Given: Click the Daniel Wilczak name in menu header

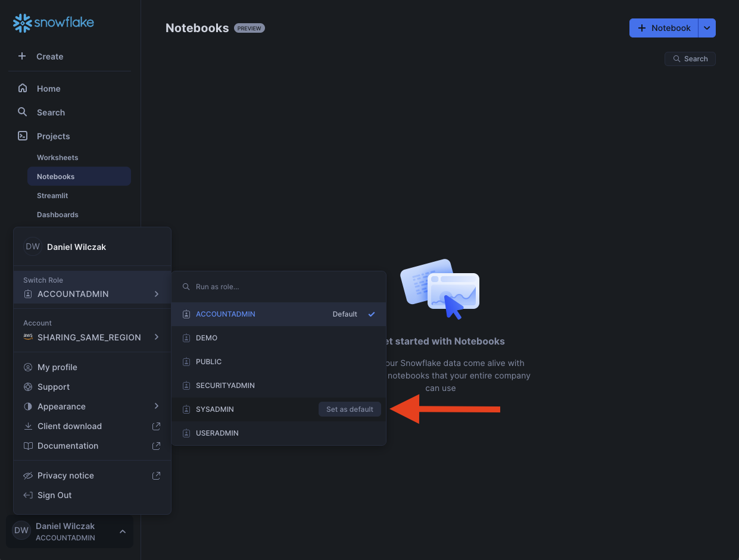Looking at the screenshot, I should coord(77,247).
